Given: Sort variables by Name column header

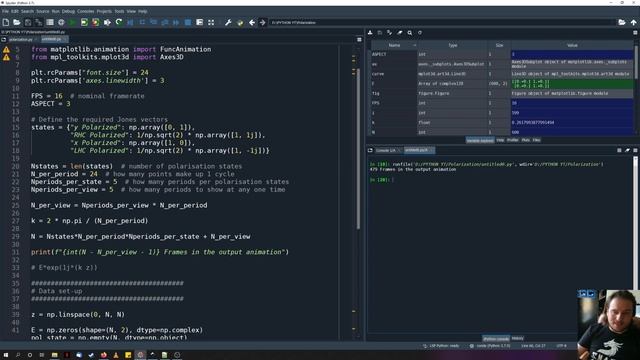Looking at the screenshot, I should [394, 45].
